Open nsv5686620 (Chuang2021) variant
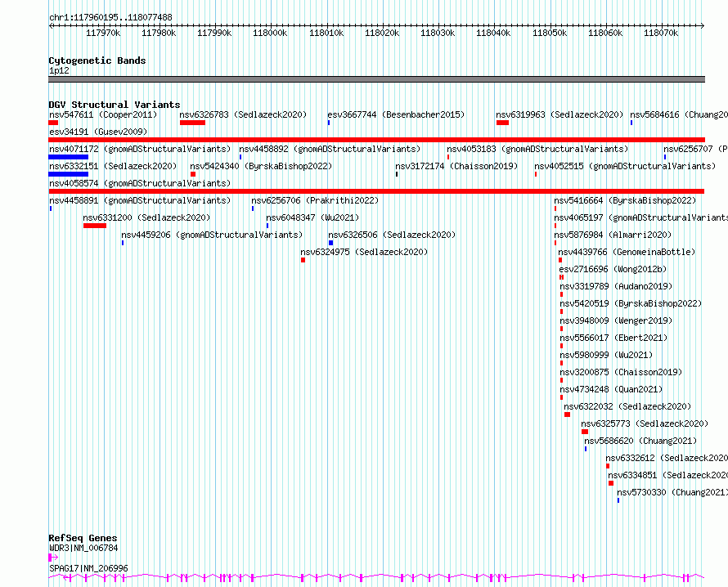Image resolution: width=728 pixels, height=587 pixels. tap(640, 441)
